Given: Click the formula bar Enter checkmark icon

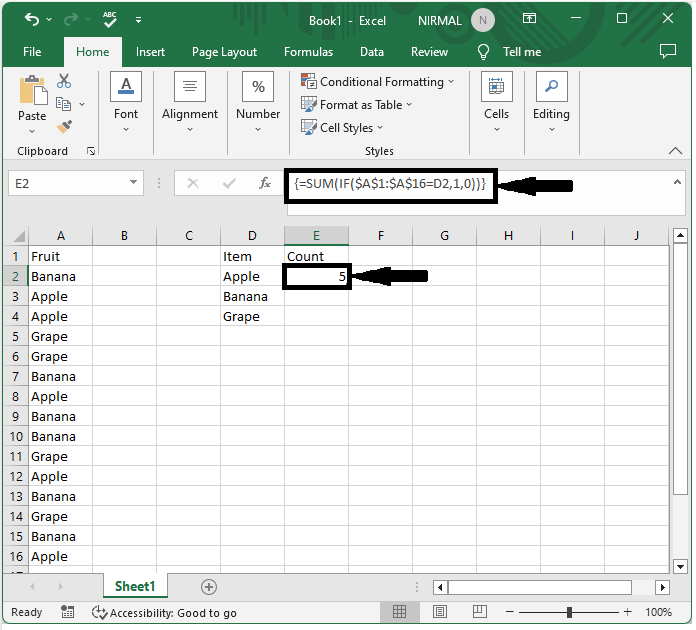Looking at the screenshot, I should coord(229,183).
